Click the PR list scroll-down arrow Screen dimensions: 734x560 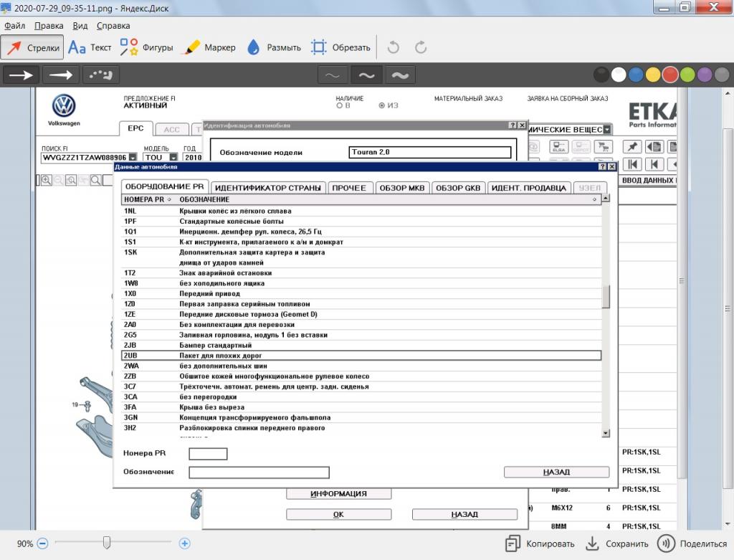pyautogui.click(x=606, y=433)
